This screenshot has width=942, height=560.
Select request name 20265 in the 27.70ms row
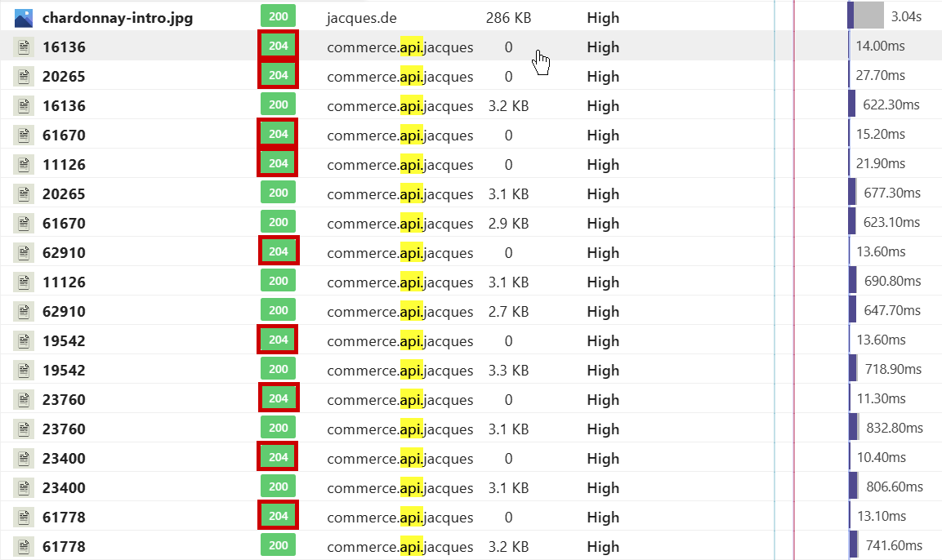point(64,77)
